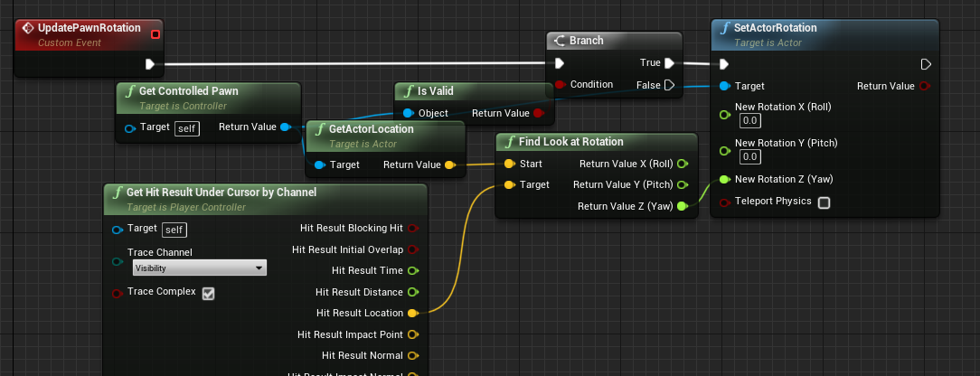The image size is (980, 376).
Task: Click the UpdatePawnRotation red delegate pin
Action: (x=155, y=34)
